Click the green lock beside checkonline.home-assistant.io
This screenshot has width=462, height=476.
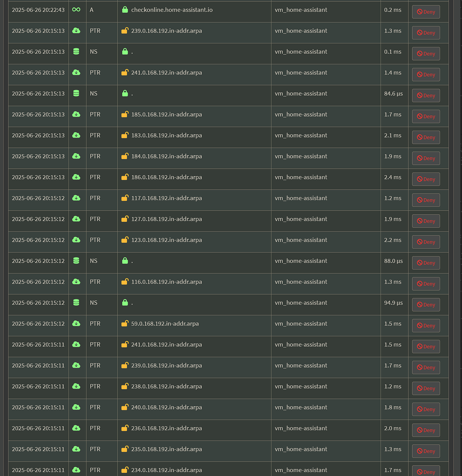(x=125, y=10)
